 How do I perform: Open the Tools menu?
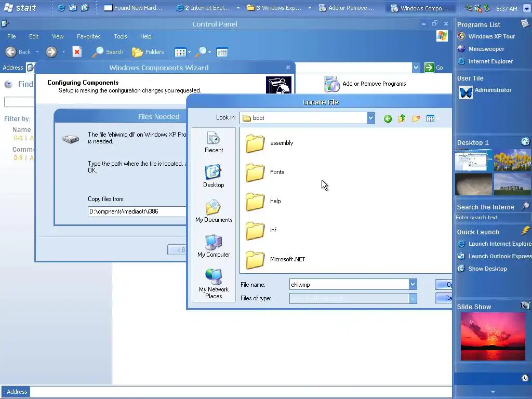[121, 36]
